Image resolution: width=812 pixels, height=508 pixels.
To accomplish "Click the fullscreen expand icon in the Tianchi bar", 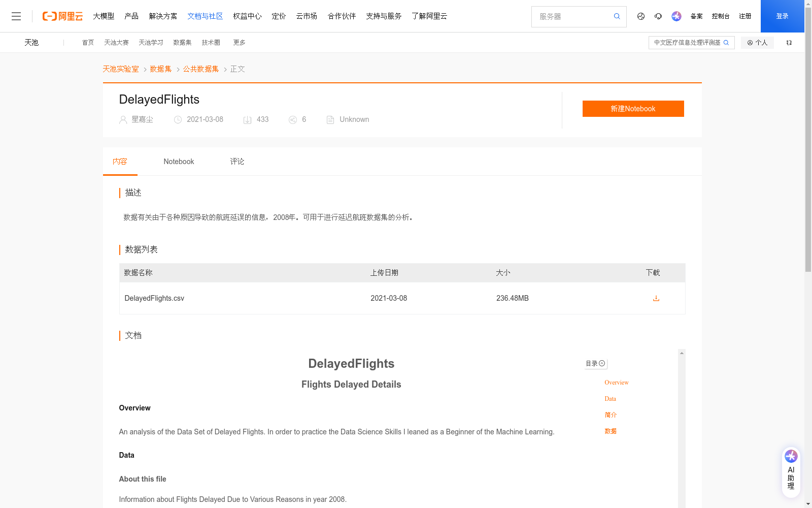I will point(789,43).
